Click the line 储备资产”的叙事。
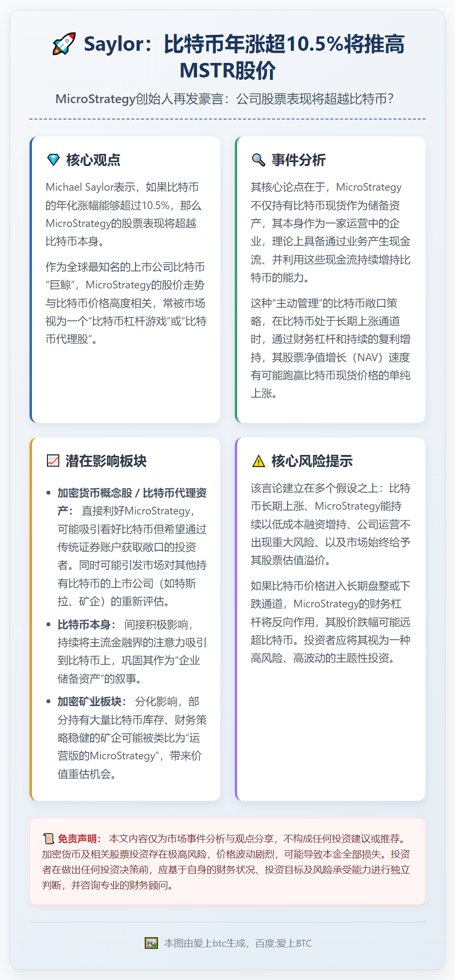The height and width of the screenshot is (980, 455). click(x=100, y=678)
